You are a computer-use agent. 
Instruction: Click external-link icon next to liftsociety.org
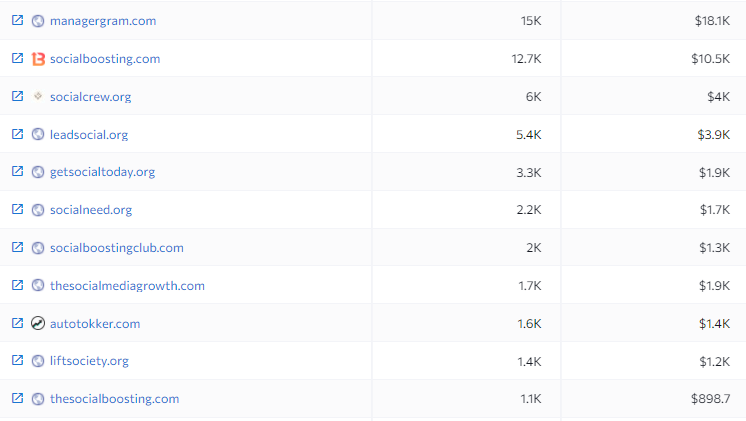point(17,360)
